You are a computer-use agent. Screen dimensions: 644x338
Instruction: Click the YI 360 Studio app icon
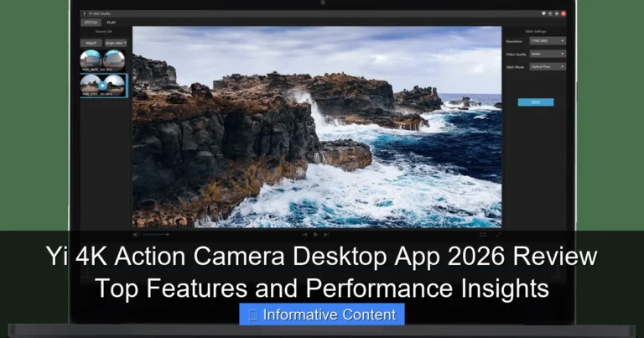pos(85,13)
